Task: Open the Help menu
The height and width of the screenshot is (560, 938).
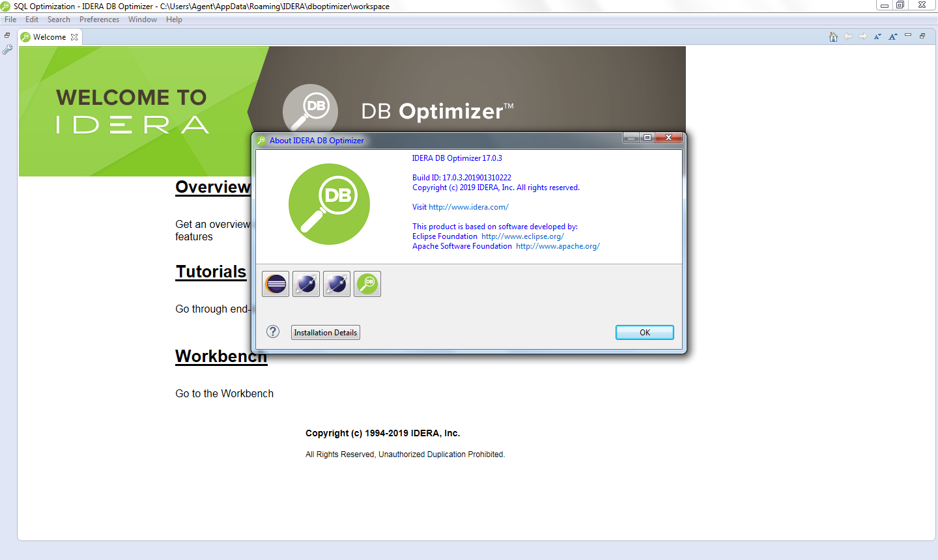Action: click(x=174, y=20)
